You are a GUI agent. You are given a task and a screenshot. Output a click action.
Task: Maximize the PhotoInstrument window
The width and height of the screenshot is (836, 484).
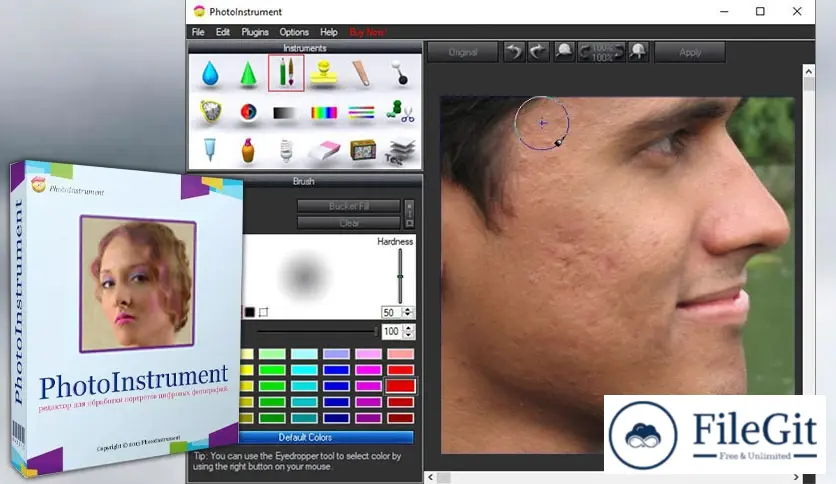coord(760,11)
